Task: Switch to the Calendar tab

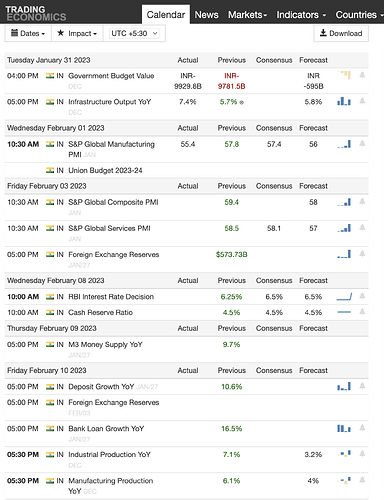Action: (x=166, y=15)
